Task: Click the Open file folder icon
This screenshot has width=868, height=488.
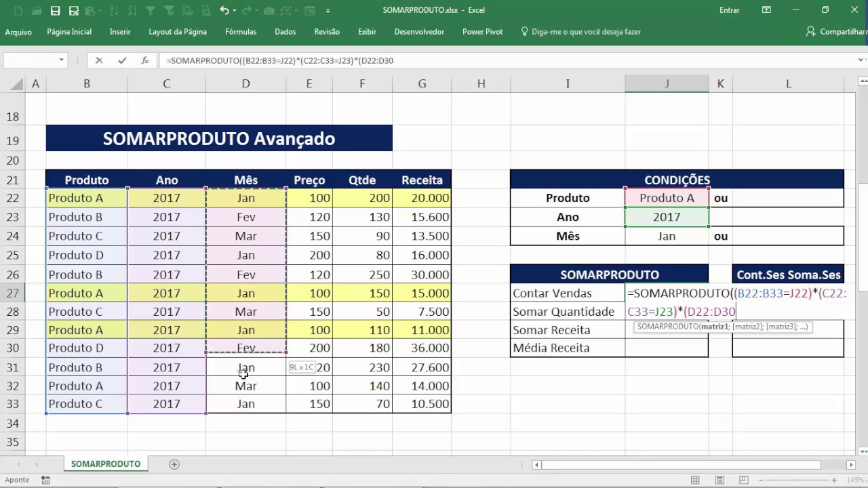Action: [36, 10]
